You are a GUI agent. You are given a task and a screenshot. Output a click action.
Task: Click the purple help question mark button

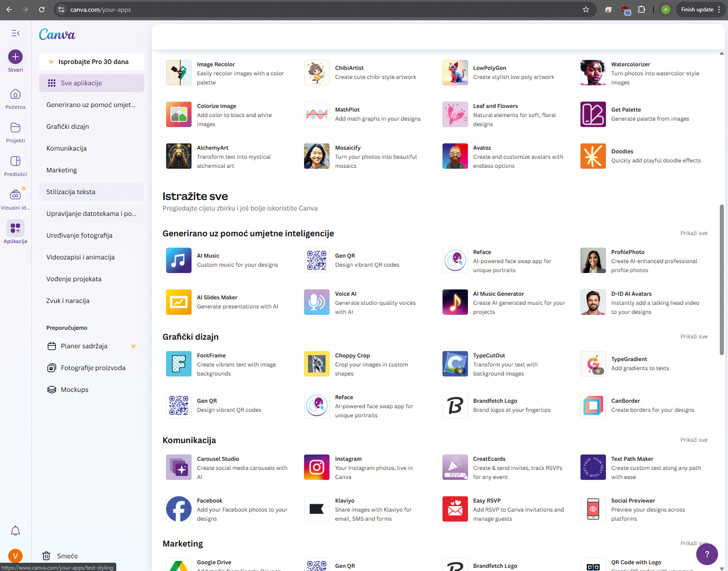pyautogui.click(x=707, y=554)
